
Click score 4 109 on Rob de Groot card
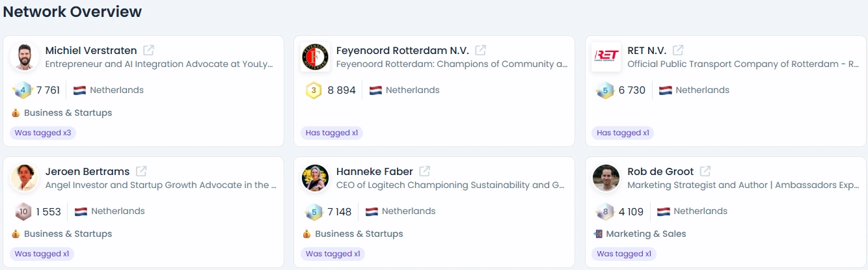point(631,211)
